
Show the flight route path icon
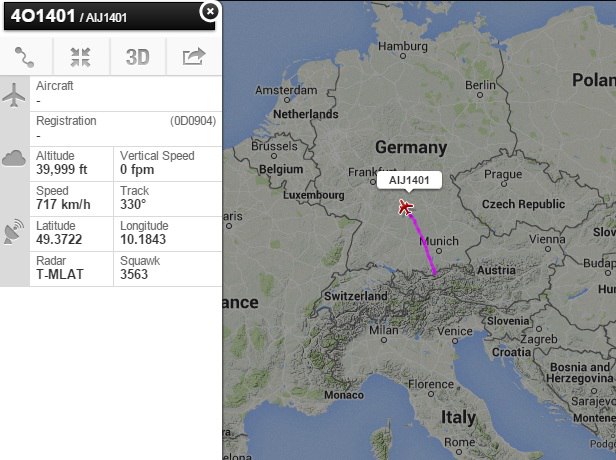click(x=24, y=57)
